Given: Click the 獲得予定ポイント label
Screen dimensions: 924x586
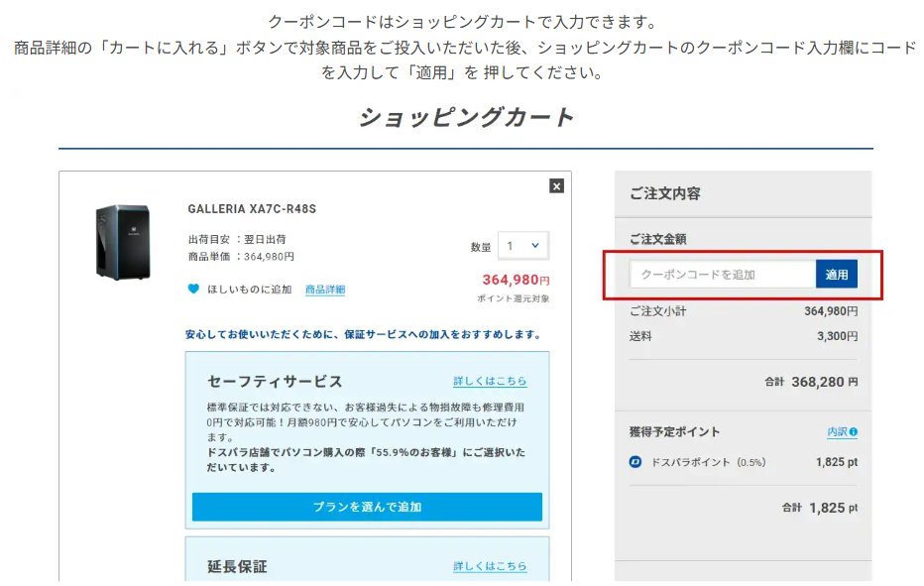Looking at the screenshot, I should (674, 431).
